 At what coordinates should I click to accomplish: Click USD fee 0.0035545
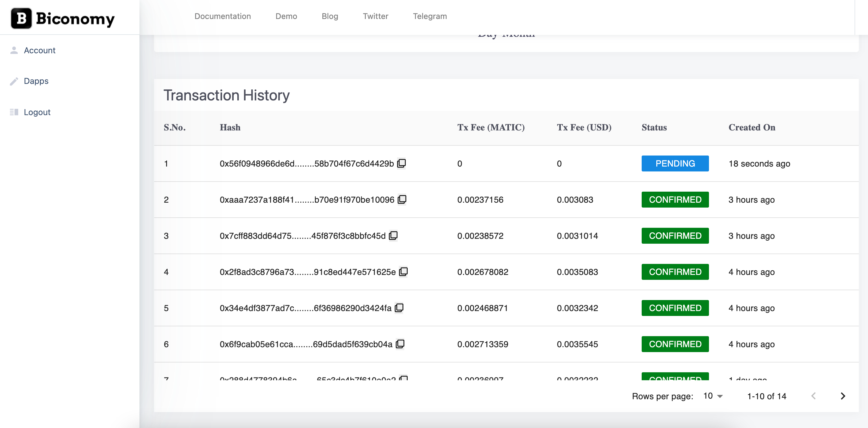tap(577, 344)
